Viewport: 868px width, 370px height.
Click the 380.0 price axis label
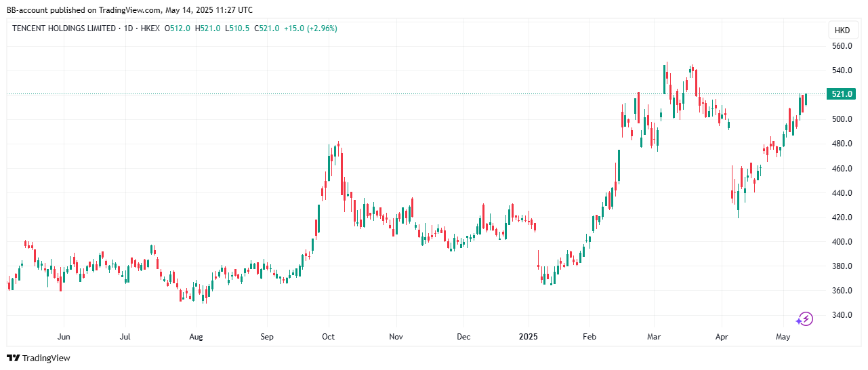point(842,266)
